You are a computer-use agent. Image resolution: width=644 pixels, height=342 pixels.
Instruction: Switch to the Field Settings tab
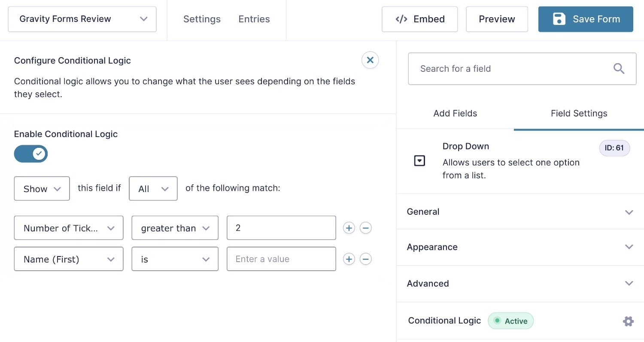tap(579, 113)
